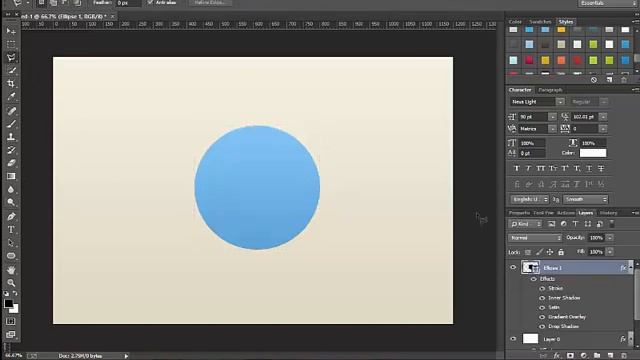Open the layer Opacity slider dropdown
Image resolution: width=640 pixels, height=360 pixels.
coord(610,238)
